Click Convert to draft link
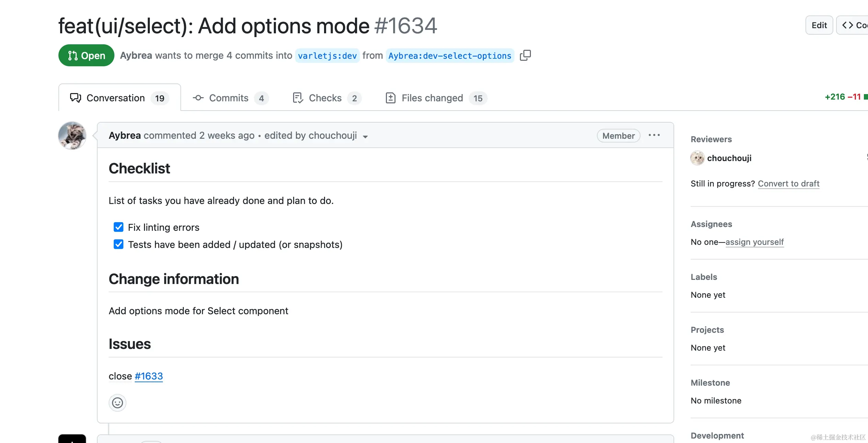Viewport: 868px width, 443px height. coord(788,183)
